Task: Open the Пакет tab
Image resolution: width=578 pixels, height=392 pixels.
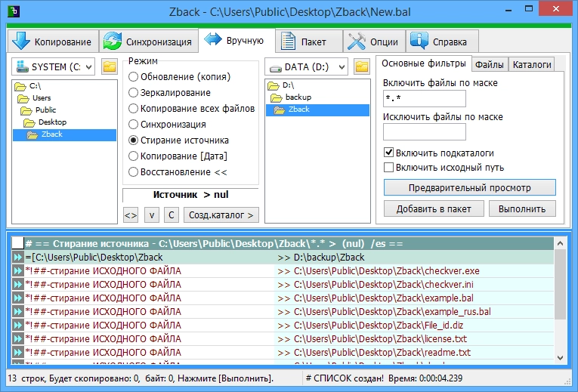Action: [309, 42]
